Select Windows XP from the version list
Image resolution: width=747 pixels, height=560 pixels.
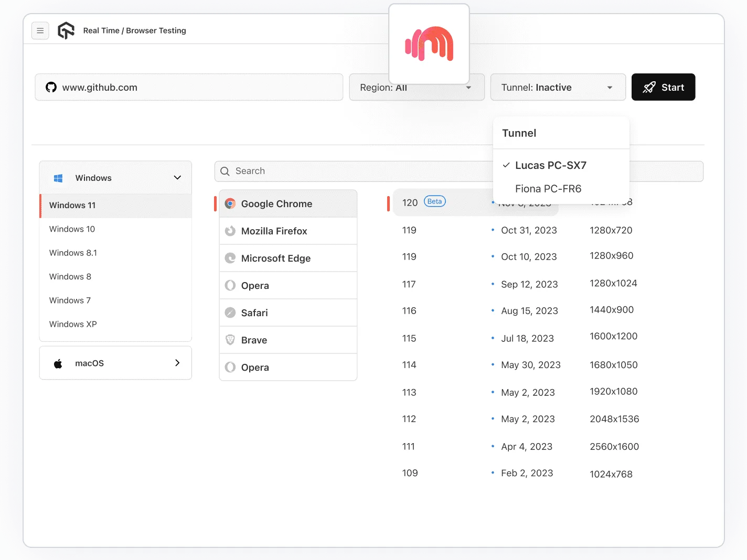(x=72, y=324)
